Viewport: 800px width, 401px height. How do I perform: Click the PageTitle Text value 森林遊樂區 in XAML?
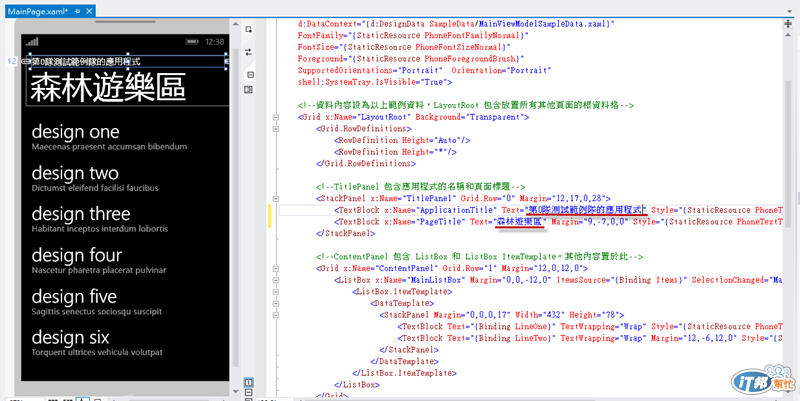[521, 222]
